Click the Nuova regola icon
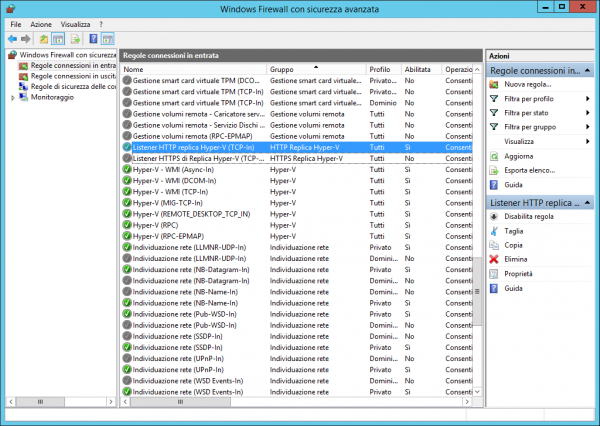Viewport: 600px width, 426px height. [494, 85]
